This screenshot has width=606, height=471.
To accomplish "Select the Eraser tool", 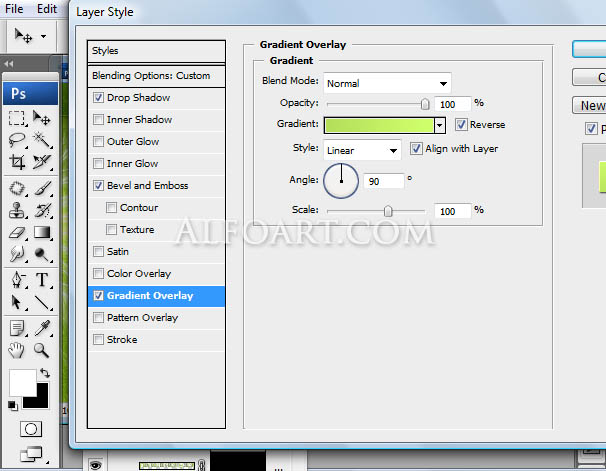I will [x=17, y=233].
